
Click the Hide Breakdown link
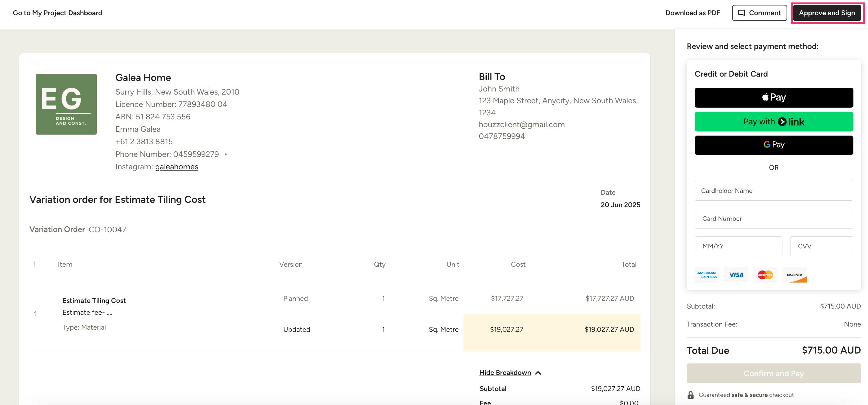[505, 373]
